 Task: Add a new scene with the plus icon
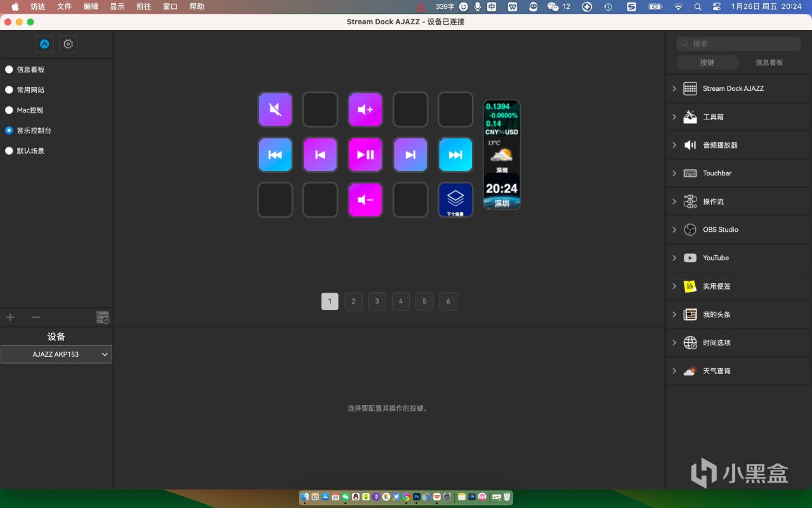(10, 317)
